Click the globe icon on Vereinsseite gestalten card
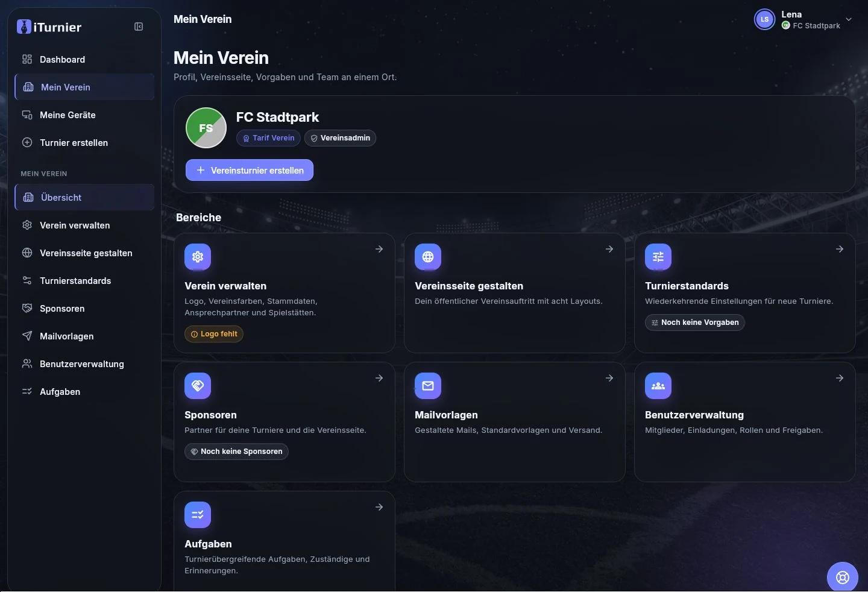 [428, 257]
